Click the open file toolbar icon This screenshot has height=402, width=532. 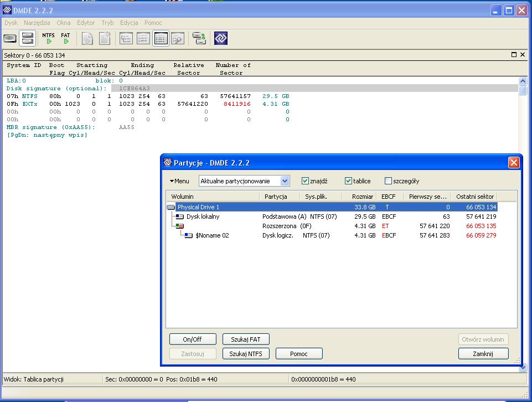87,38
